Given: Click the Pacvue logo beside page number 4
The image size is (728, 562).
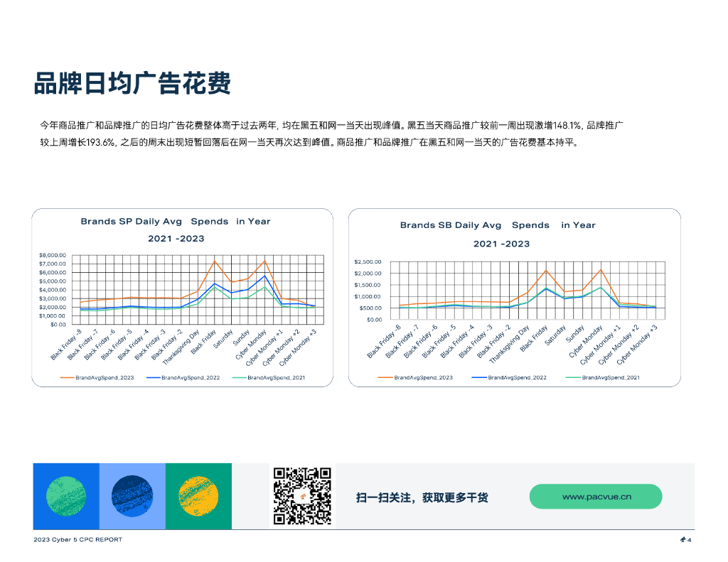Looking at the screenshot, I should coord(683,540).
